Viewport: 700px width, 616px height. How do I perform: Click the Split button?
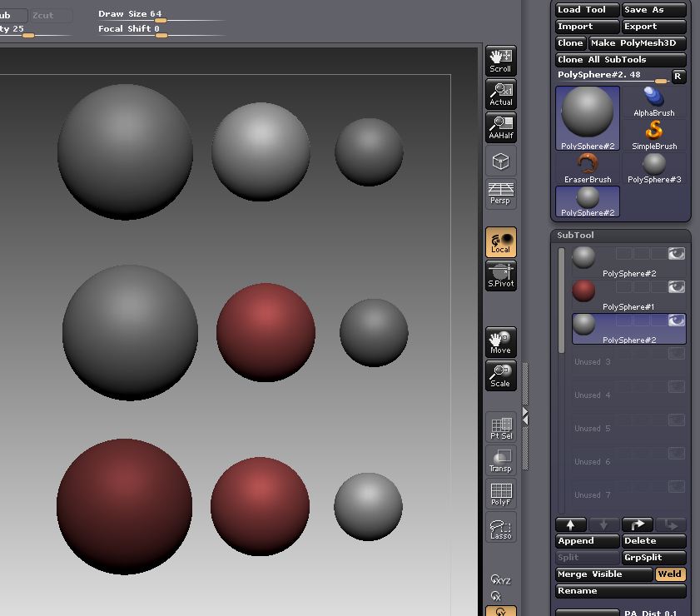click(587, 558)
